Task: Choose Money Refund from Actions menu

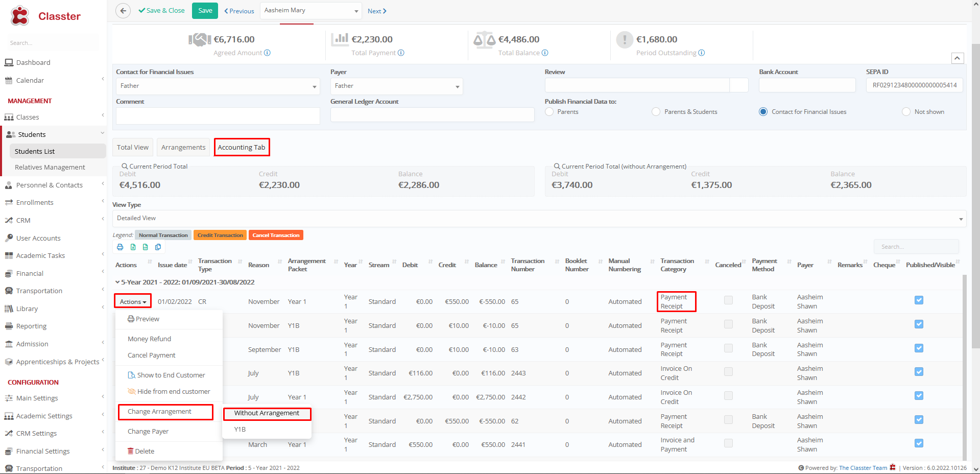Action: click(149, 339)
